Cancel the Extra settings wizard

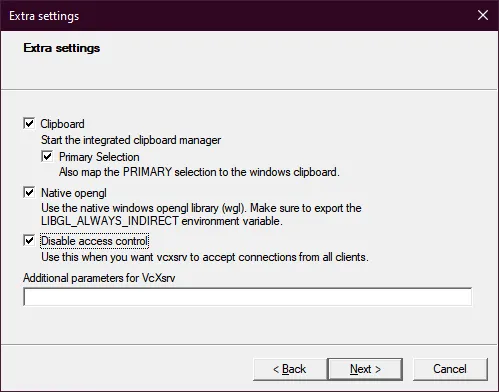pyautogui.click(x=450, y=369)
